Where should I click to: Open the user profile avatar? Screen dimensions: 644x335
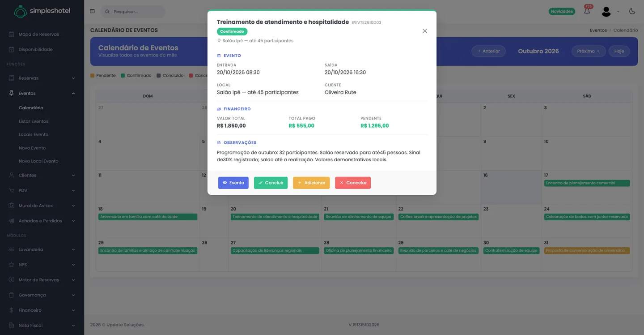(606, 12)
